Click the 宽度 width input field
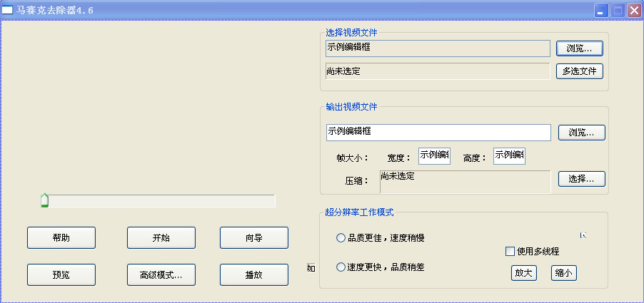This screenshot has height=303, width=644. (434, 156)
